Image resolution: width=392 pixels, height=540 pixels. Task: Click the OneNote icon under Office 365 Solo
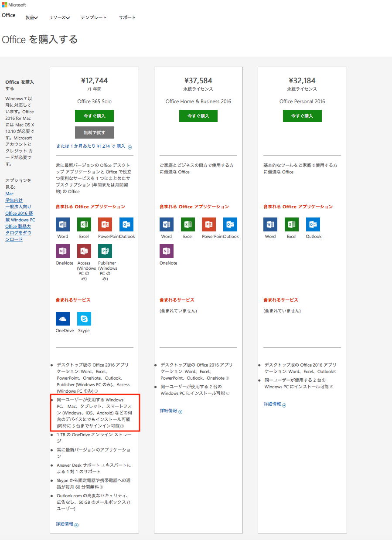[x=63, y=251]
